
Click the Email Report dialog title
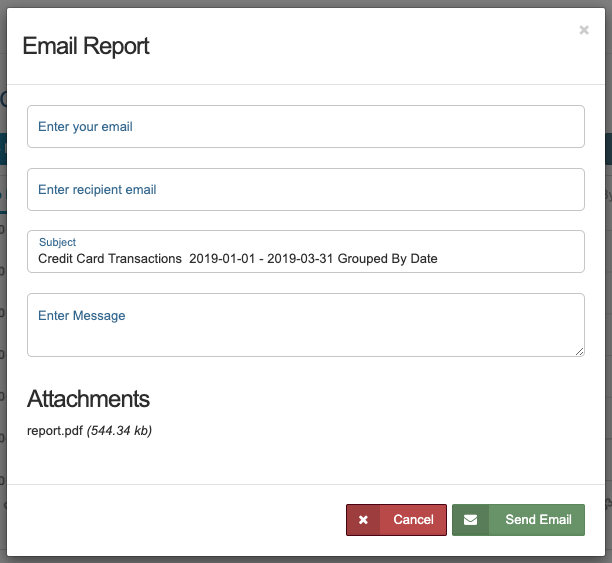(x=86, y=46)
